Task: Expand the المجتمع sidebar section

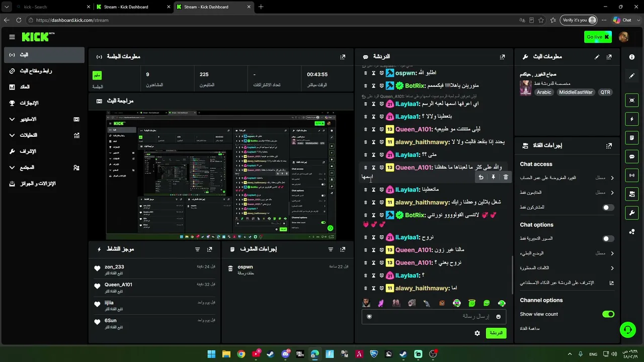Action: pyautogui.click(x=44, y=167)
